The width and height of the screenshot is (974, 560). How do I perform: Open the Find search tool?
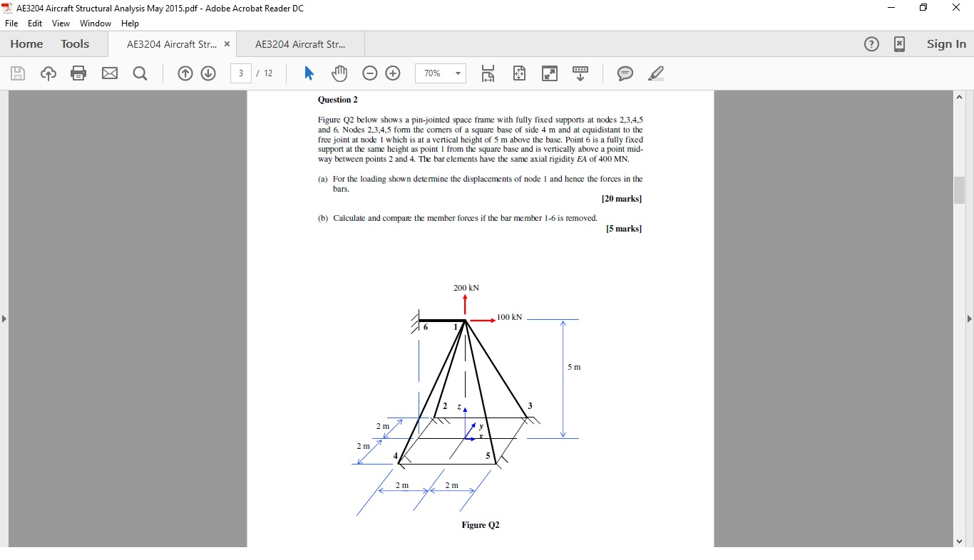pyautogui.click(x=140, y=73)
